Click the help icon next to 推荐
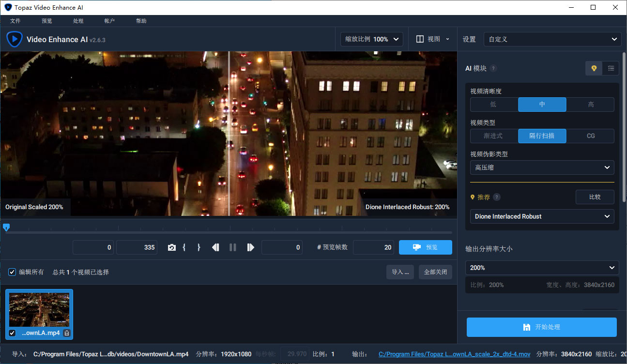The image size is (627, 364). coord(496,197)
